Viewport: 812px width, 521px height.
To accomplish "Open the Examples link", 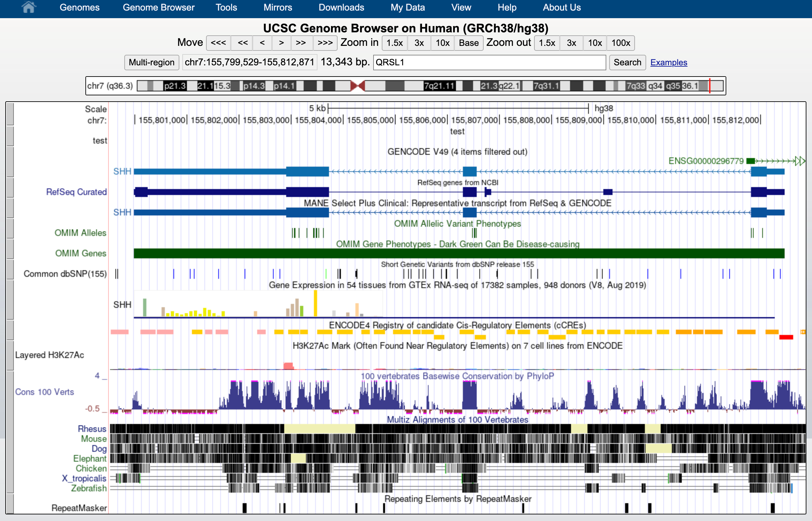I will point(669,62).
